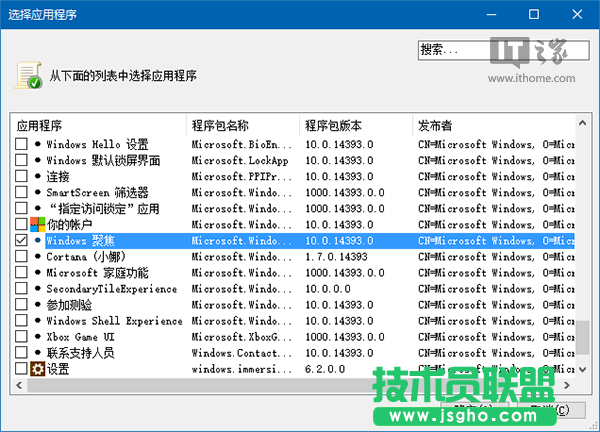Maximize the 选择应用程序 window

tap(533, 15)
